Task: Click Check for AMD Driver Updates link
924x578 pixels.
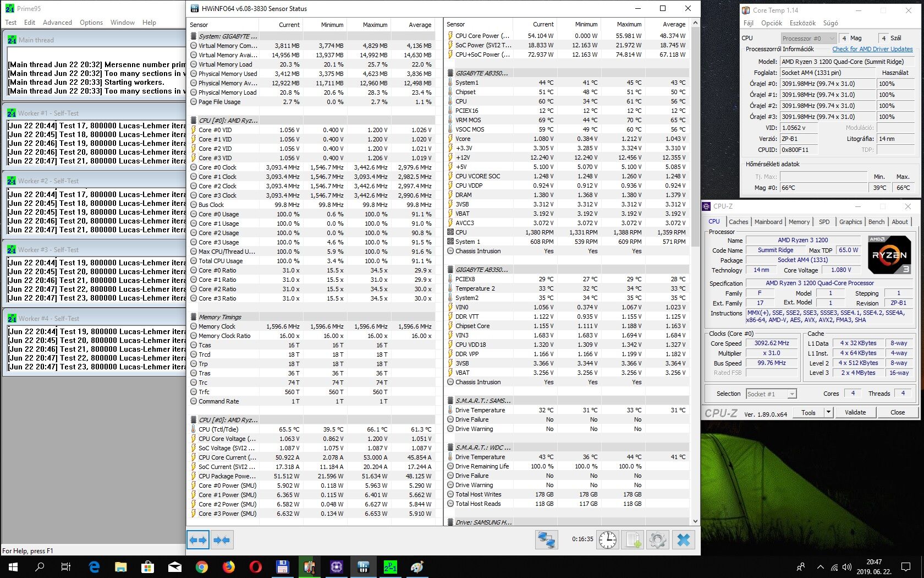Action: point(872,49)
